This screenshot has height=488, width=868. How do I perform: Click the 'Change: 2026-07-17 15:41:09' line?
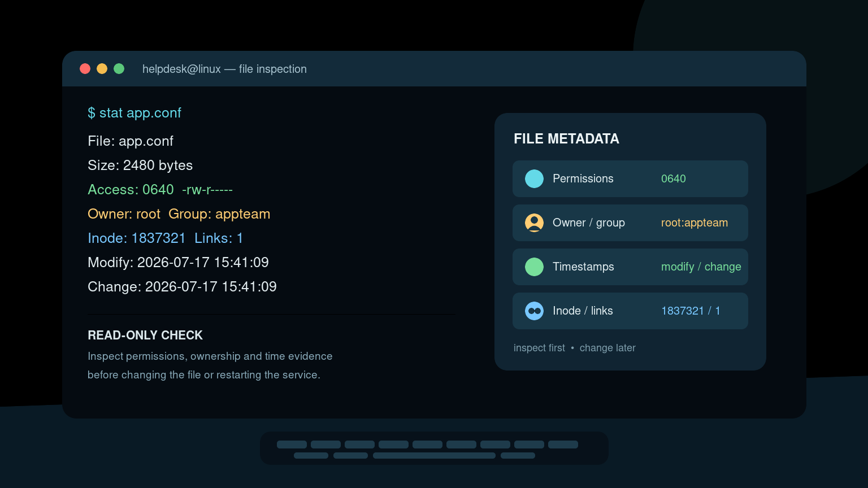(x=183, y=287)
